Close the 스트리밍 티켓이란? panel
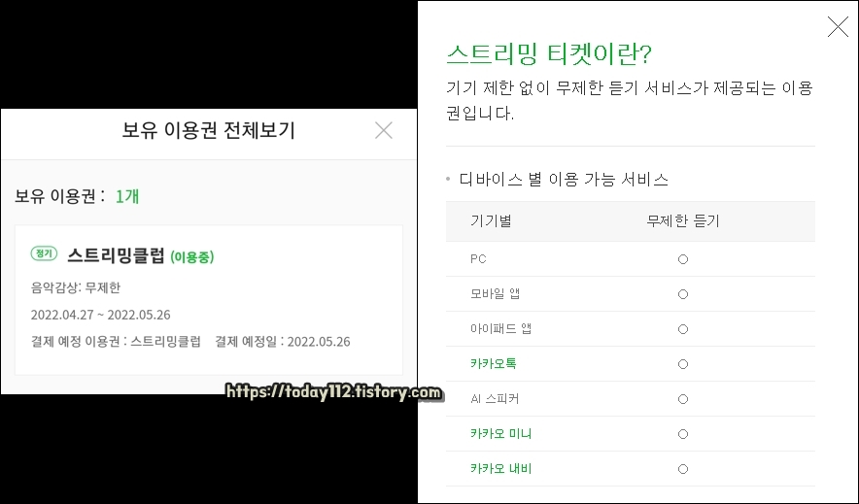This screenshot has height=504, width=859. pyautogui.click(x=838, y=26)
